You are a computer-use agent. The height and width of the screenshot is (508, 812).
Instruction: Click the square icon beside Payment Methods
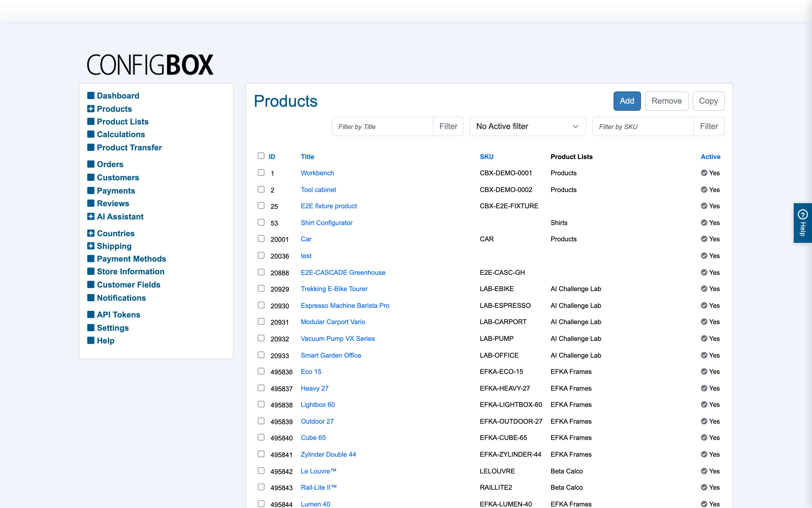point(91,258)
